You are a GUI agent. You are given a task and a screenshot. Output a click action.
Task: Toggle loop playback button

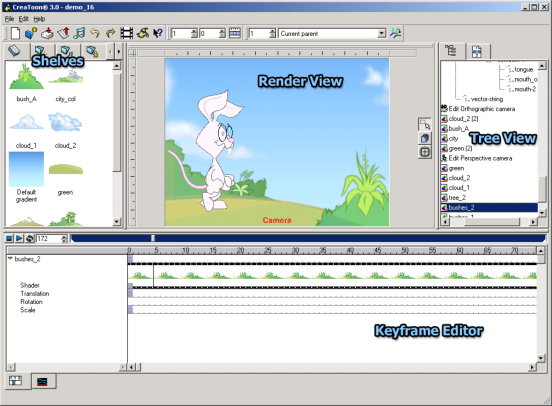30,238
